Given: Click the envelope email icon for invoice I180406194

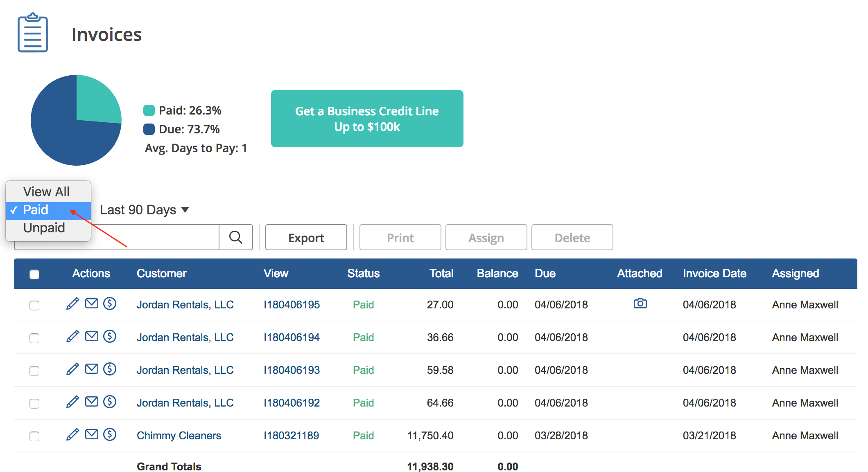Looking at the screenshot, I should click(91, 336).
